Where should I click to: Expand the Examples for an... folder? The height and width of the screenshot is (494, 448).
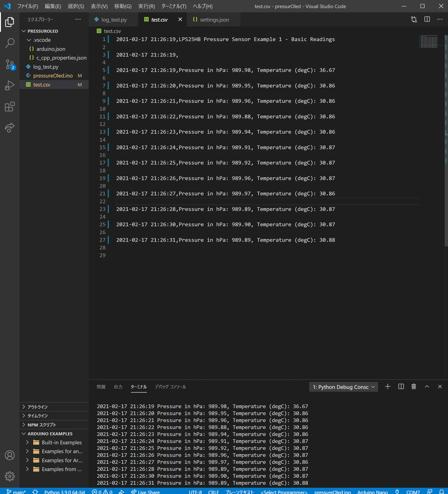54,451
